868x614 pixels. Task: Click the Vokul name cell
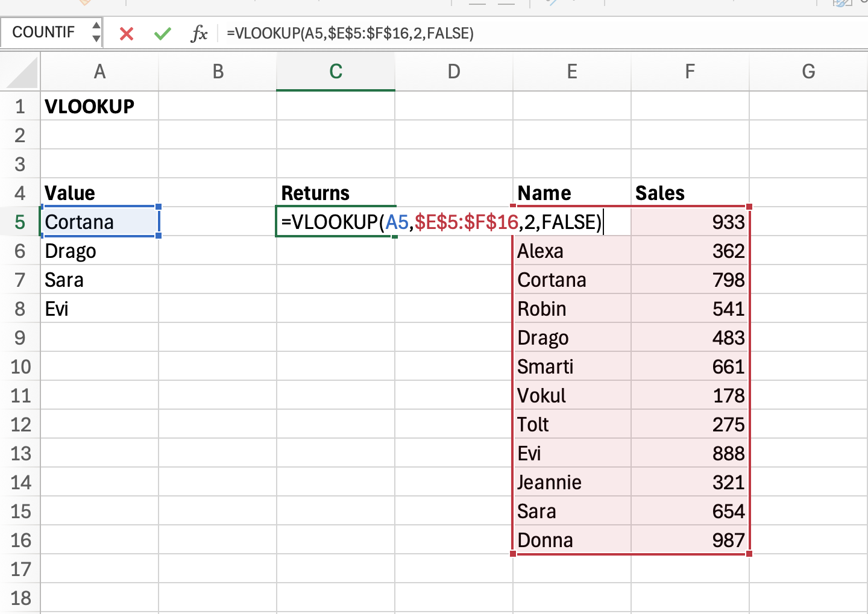572,395
